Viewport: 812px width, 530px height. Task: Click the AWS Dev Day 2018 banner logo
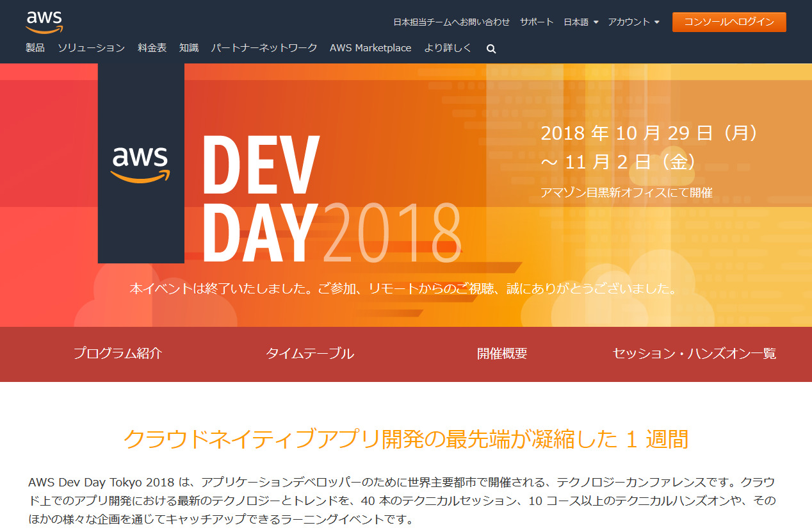tap(141, 163)
